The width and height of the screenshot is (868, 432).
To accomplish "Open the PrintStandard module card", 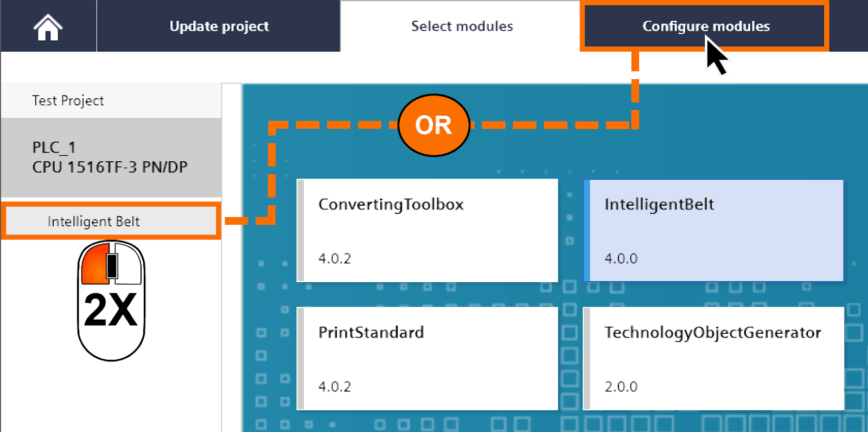I will tap(429, 358).
